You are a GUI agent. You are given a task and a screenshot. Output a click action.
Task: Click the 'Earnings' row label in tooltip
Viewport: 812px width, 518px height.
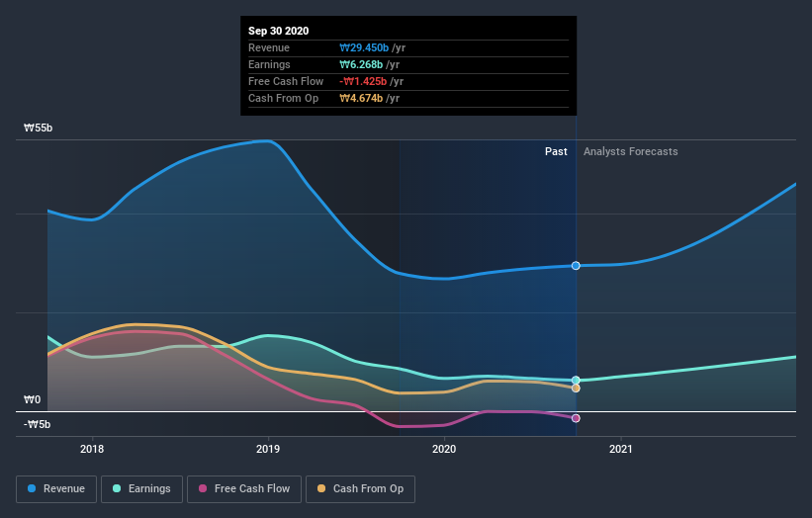click(x=269, y=64)
